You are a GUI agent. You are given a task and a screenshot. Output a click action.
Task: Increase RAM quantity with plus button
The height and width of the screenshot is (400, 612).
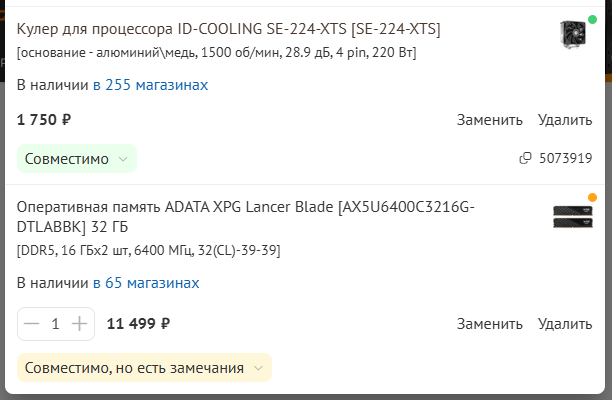[79, 324]
